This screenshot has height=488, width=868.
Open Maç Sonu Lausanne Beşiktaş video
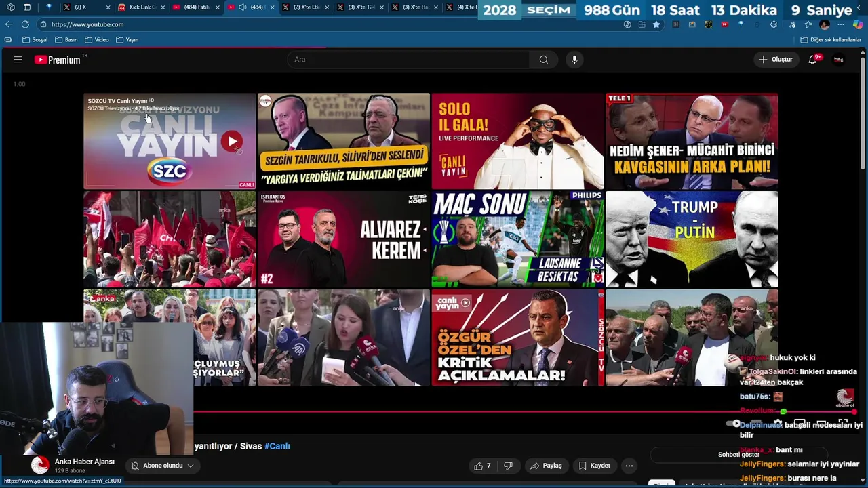coord(517,239)
